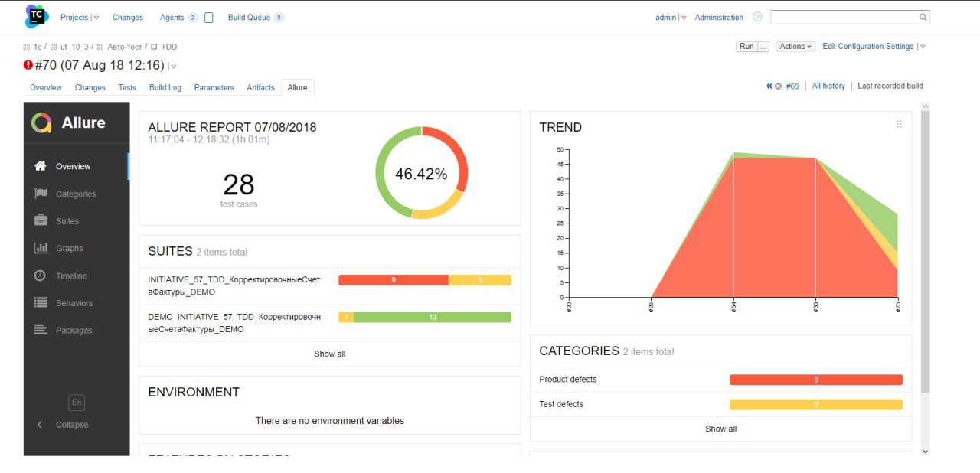Select the Allure tab
980x473 pixels.
[x=298, y=87]
